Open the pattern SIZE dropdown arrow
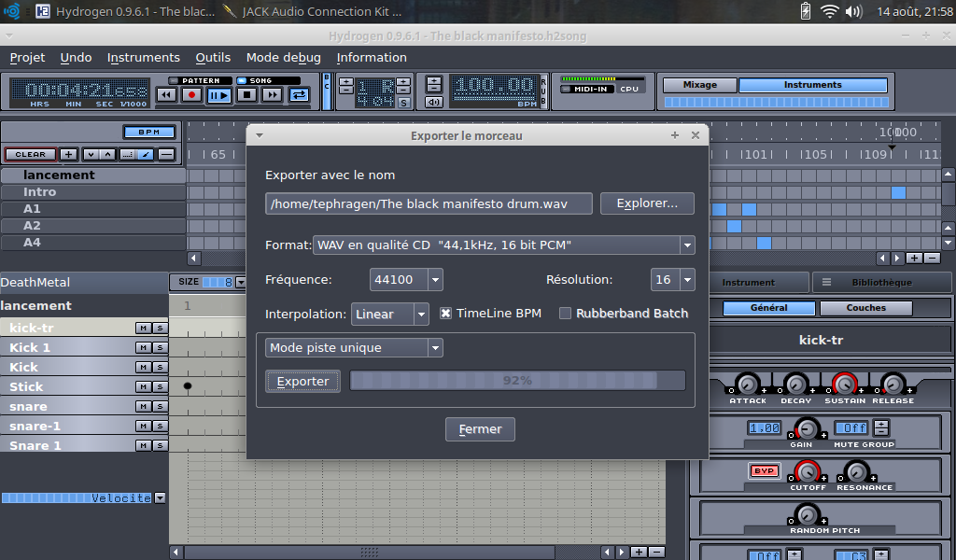This screenshot has height=560, width=956. [241, 282]
